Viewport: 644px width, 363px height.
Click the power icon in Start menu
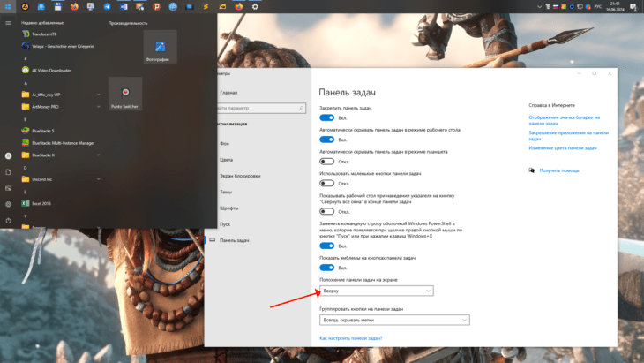(x=8, y=220)
